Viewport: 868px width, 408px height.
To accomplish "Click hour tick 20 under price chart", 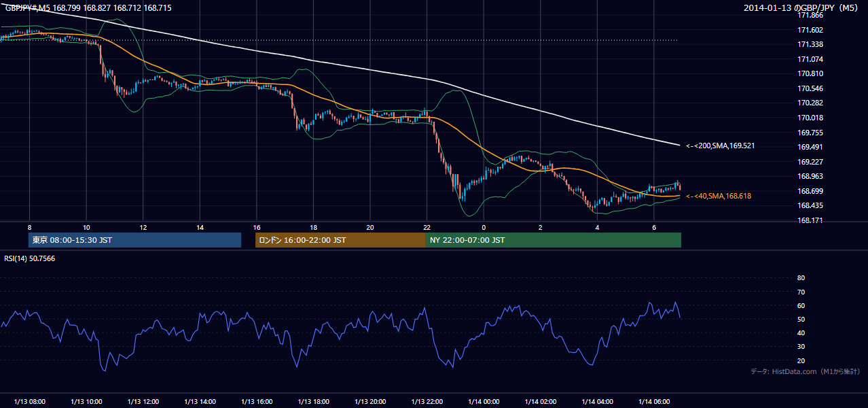I will tap(370, 227).
